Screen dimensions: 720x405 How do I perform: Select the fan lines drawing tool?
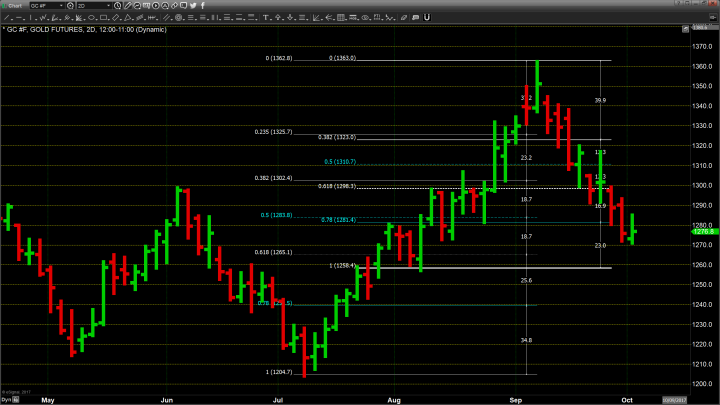(x=78, y=17)
